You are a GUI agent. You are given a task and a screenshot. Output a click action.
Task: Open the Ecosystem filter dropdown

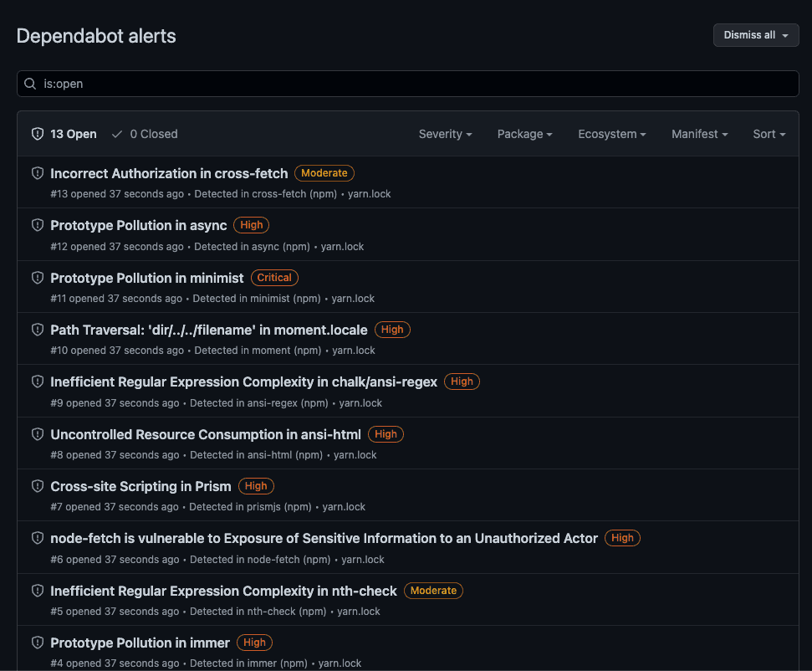[x=611, y=134]
